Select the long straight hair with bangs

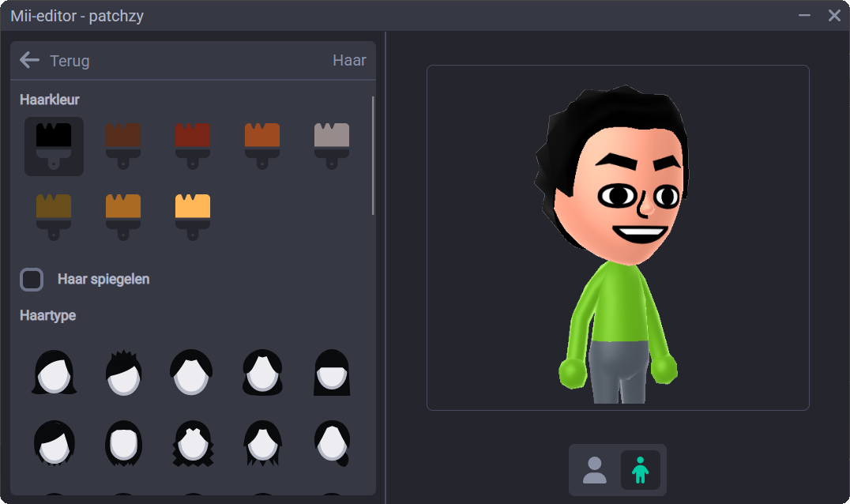coord(331,372)
